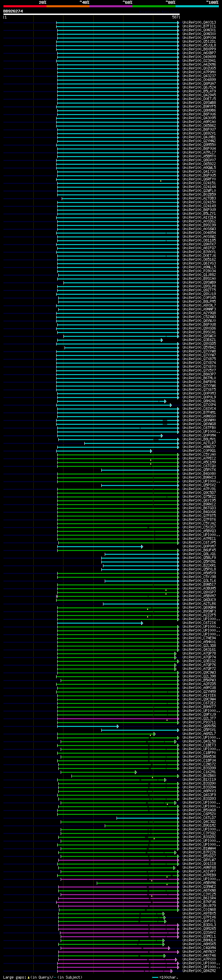222x980 pixels.
Task: Select hit label UniRef100_Q0P0M7
Action: [199, 546]
